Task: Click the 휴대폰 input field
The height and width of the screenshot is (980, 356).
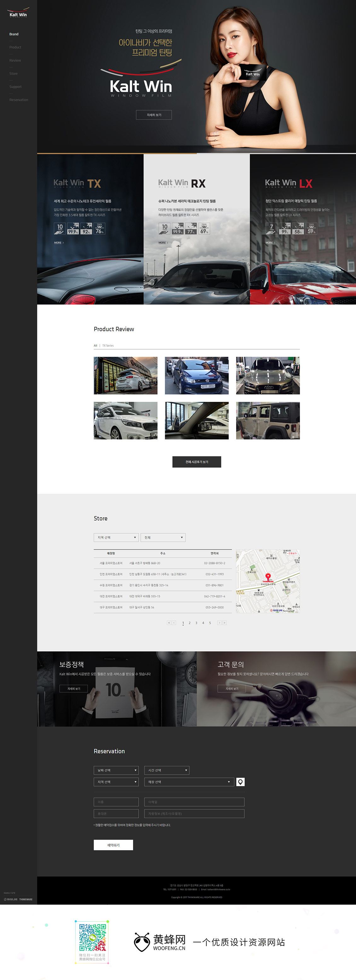Action: point(116,813)
